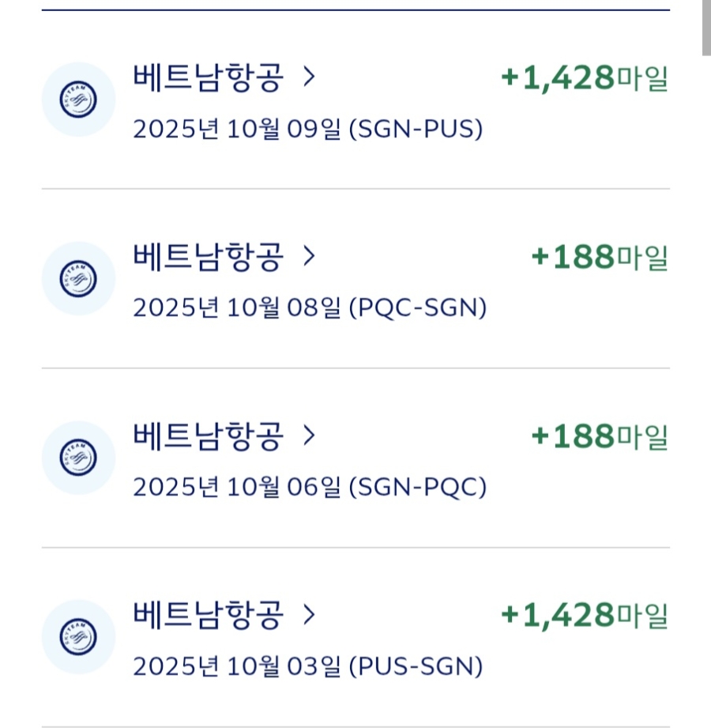The height and width of the screenshot is (728, 711).
Task: Open 베트남항공 title of the SGN-PQC entry
Action: click(207, 436)
